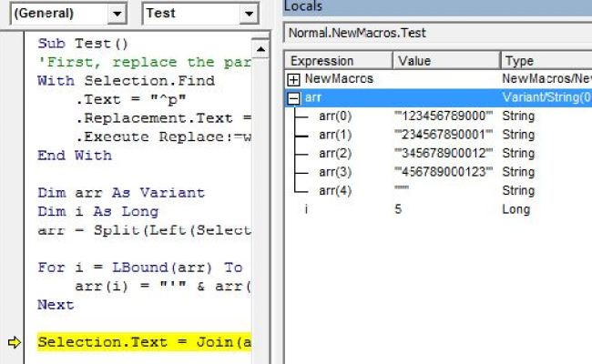Screen dimensions: 592x364
Task: Select the arr(0) row in Locals
Action: [438, 116]
